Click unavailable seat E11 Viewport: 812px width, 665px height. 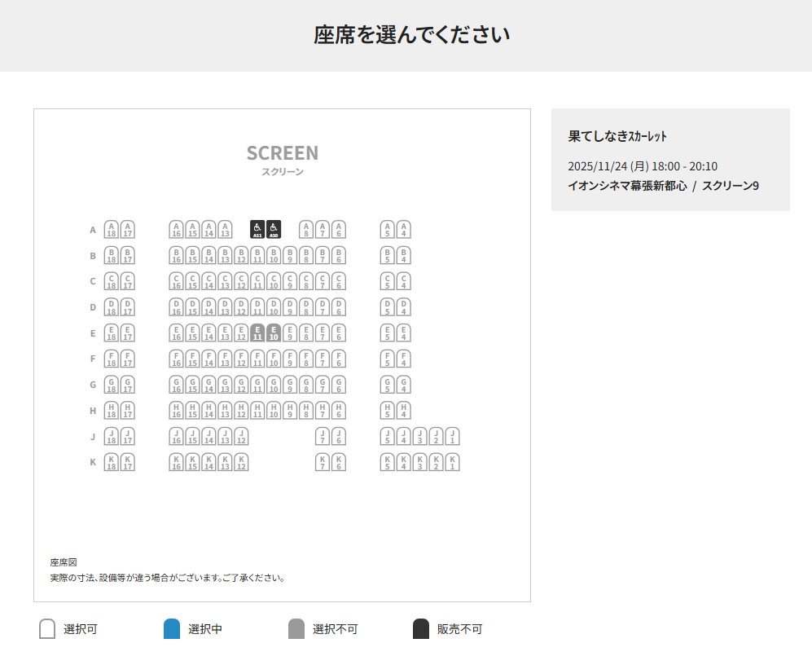click(x=257, y=333)
